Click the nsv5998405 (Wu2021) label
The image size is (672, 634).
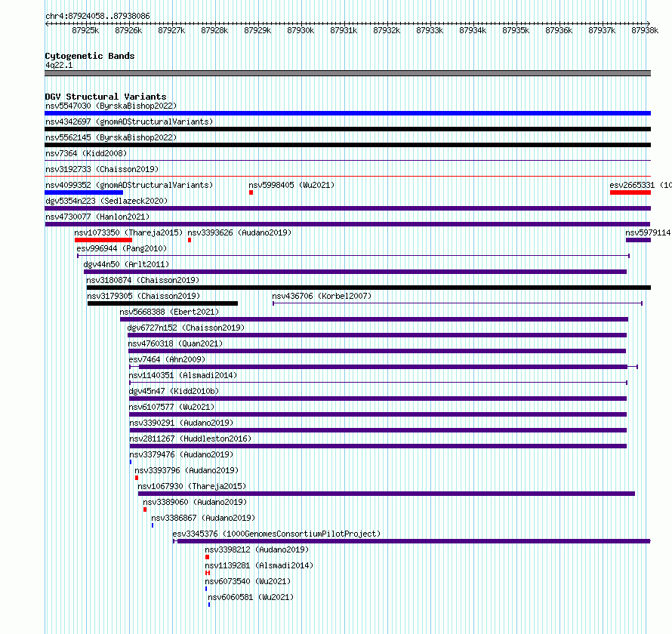point(291,185)
